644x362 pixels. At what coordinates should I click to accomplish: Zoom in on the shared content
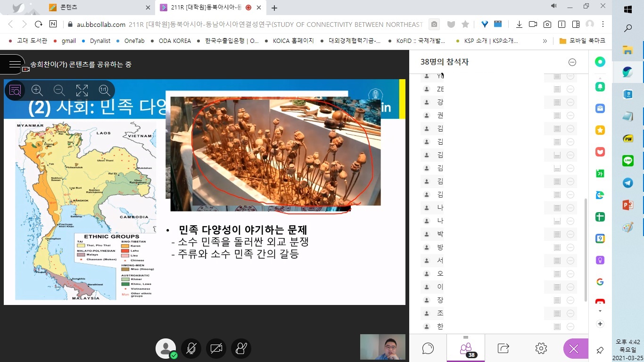coord(37,90)
